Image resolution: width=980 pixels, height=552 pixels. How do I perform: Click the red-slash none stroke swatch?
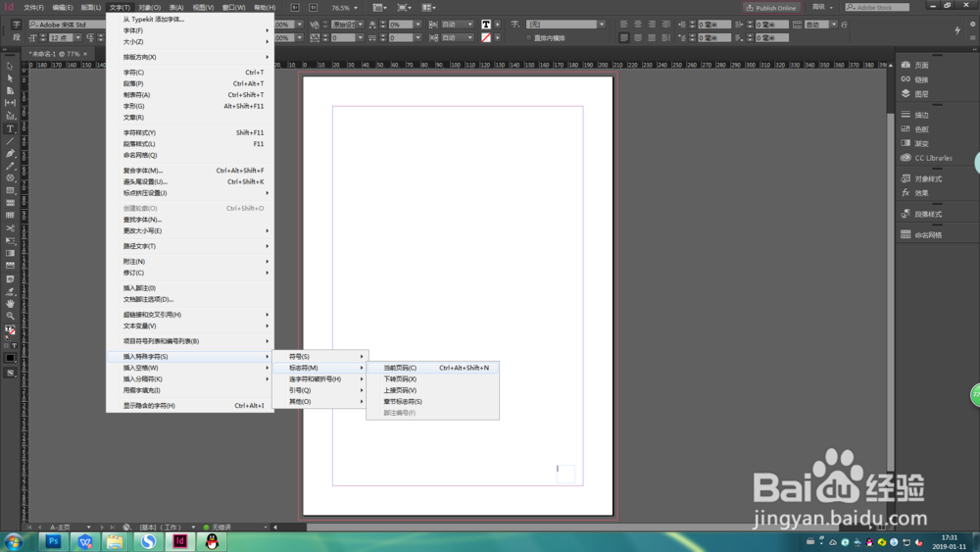486,38
